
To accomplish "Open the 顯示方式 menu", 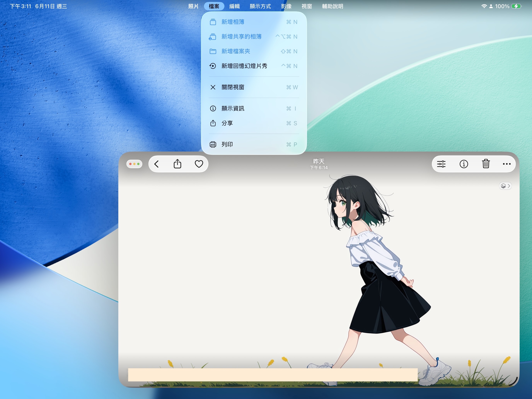I will [x=260, y=6].
